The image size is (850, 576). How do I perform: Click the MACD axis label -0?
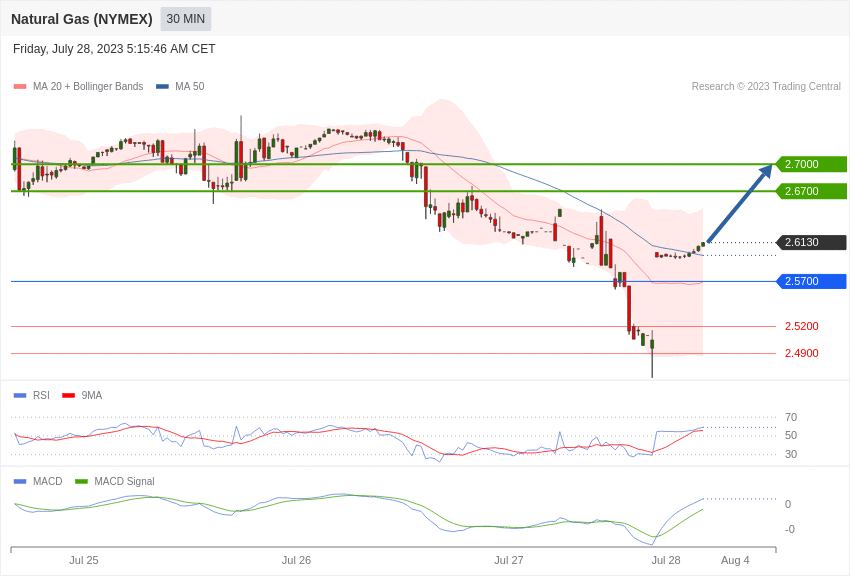coord(789,529)
